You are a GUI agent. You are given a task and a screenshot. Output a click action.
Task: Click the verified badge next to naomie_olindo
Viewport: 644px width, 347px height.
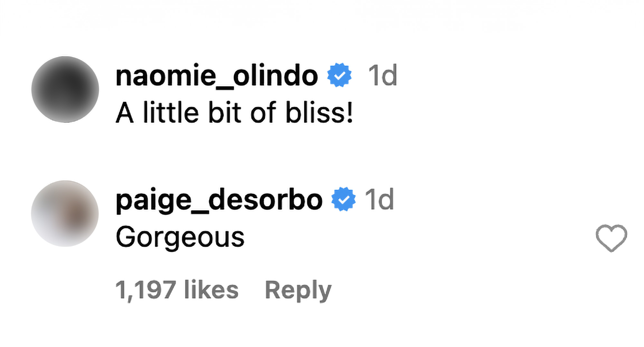pos(339,75)
